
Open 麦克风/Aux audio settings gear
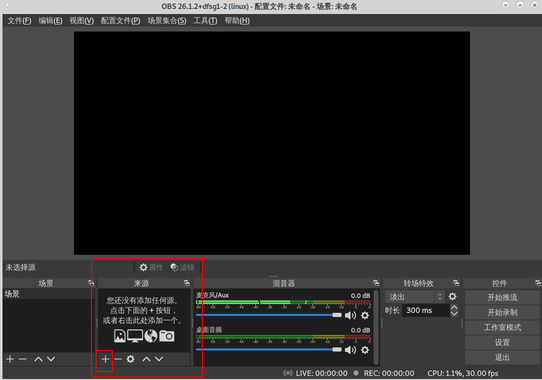click(x=365, y=315)
